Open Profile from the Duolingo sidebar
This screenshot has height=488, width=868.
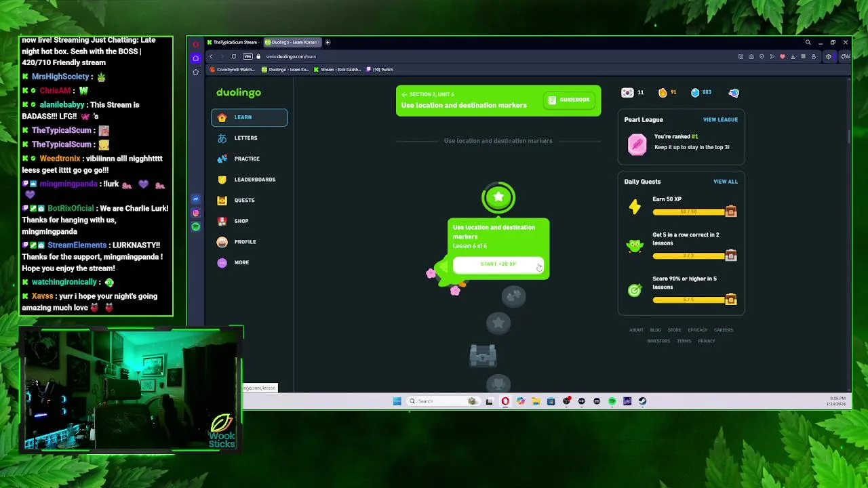[249, 242]
